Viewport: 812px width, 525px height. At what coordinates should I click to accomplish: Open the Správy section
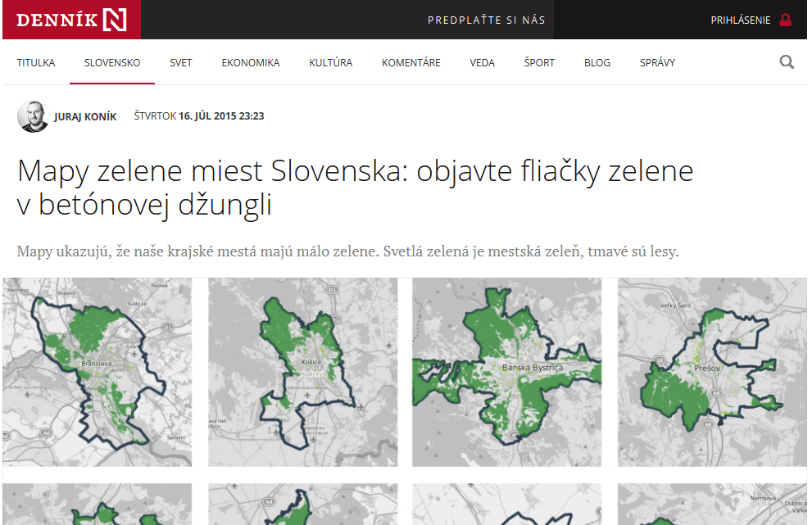point(657,62)
